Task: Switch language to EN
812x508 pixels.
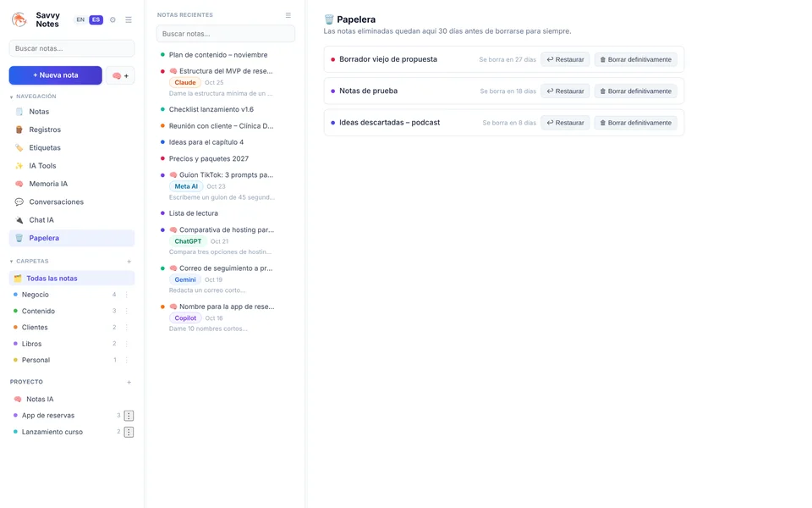Action: pos(80,19)
